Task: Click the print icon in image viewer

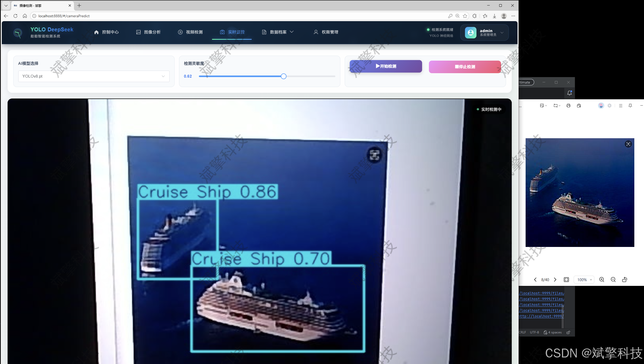Action: (x=568, y=106)
